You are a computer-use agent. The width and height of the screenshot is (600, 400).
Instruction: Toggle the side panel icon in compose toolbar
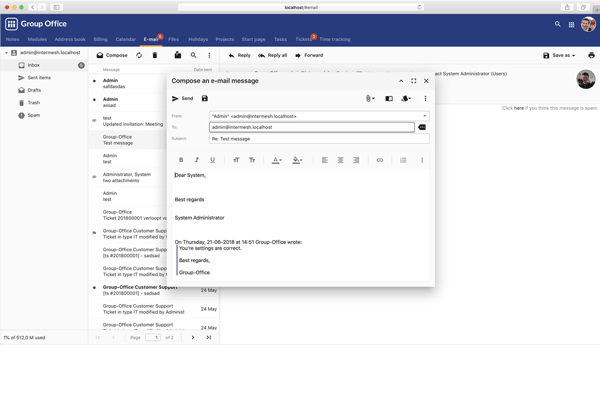(389, 99)
